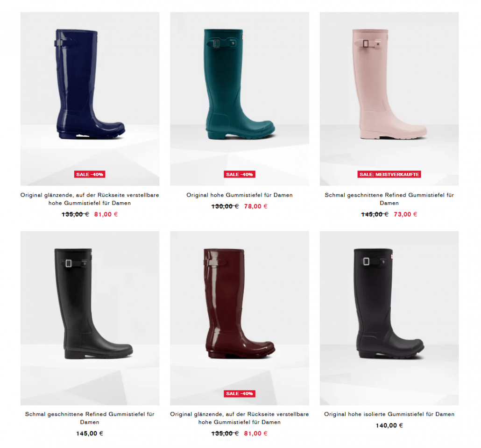Click the SALE -40% badge on navy boot
This screenshot has width=481, height=448.
(x=90, y=174)
